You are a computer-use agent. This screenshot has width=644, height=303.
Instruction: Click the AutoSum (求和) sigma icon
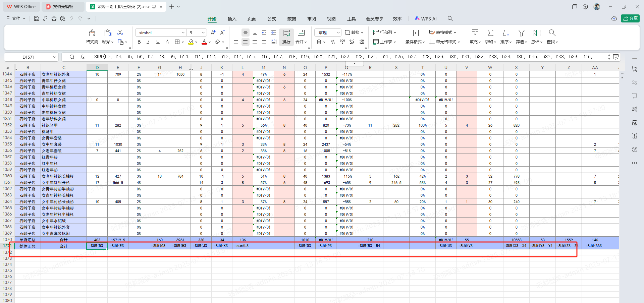click(x=490, y=33)
